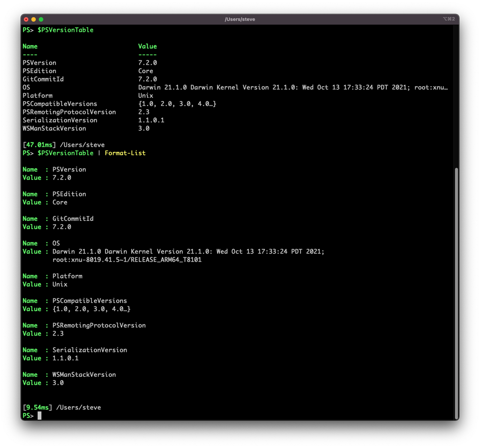Click the blinking cursor block next to PS>
Viewport: 480px width, 448px height.
(40, 416)
